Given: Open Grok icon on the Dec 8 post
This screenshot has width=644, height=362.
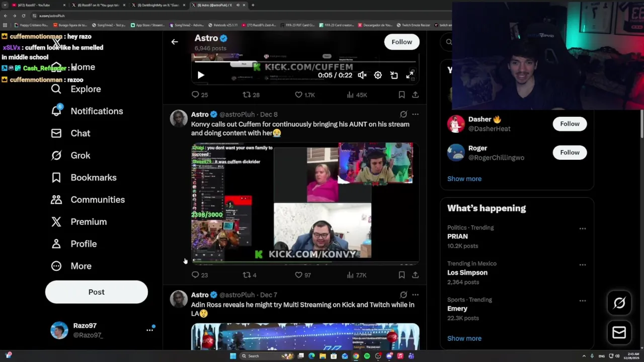Looking at the screenshot, I should pyautogui.click(x=404, y=115).
